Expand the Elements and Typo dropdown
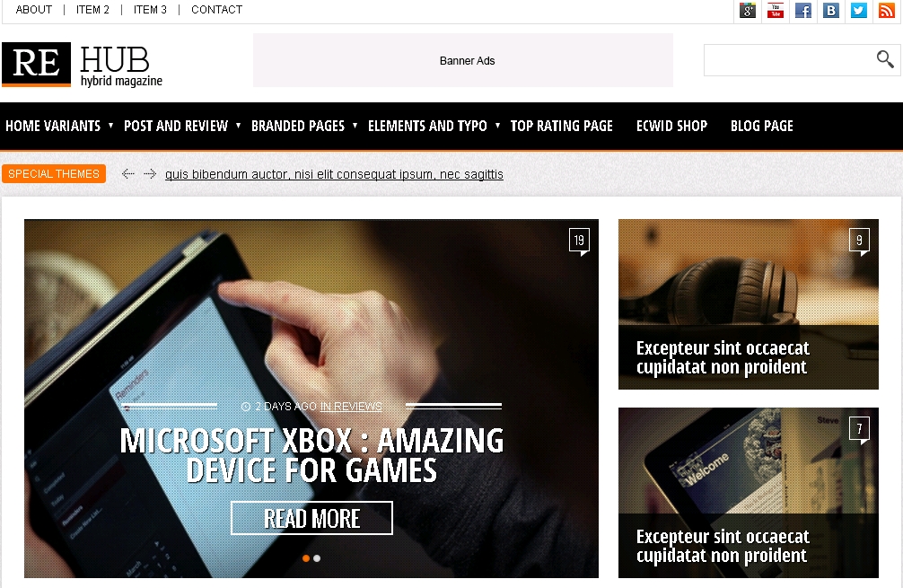 pos(434,126)
